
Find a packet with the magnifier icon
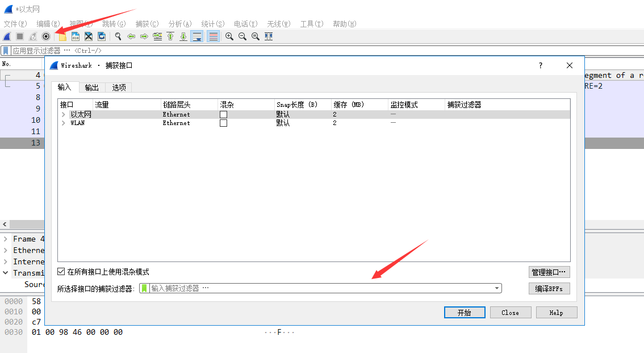[x=118, y=36]
